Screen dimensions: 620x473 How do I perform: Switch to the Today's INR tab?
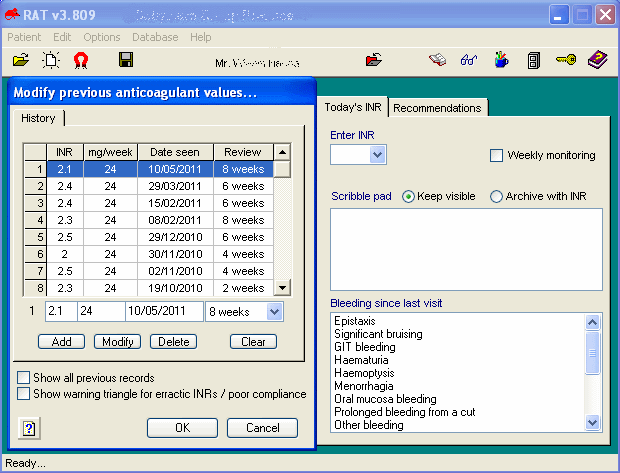point(353,107)
